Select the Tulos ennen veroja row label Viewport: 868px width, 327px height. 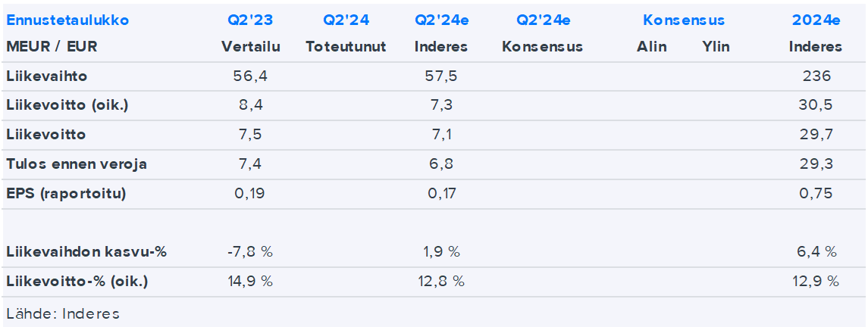click(77, 164)
